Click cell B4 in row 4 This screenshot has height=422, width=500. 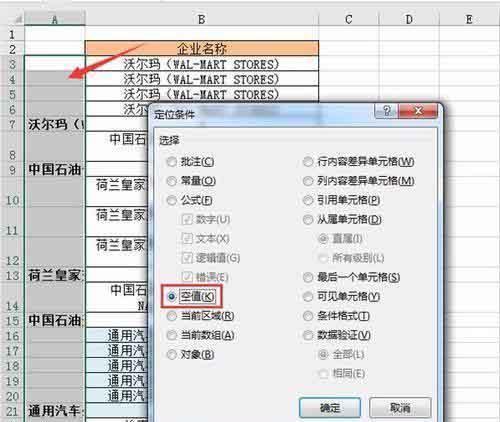coord(202,79)
